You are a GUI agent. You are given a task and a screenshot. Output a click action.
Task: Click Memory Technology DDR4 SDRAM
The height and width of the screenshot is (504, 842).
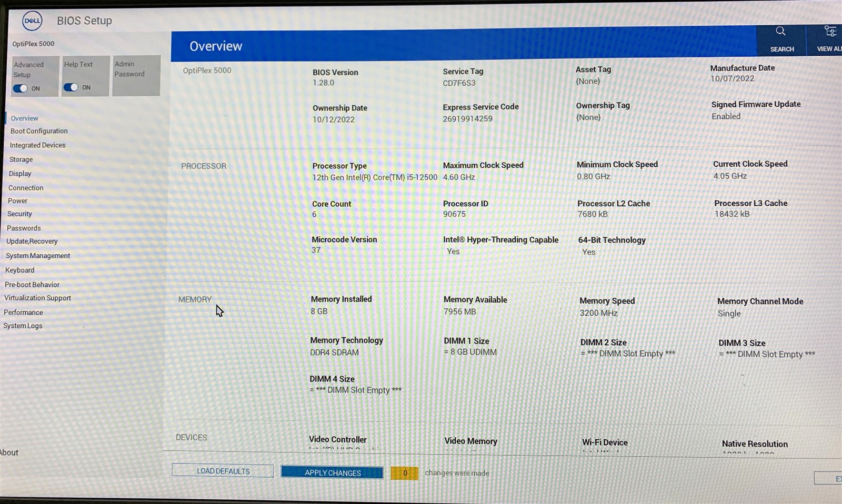334,352
